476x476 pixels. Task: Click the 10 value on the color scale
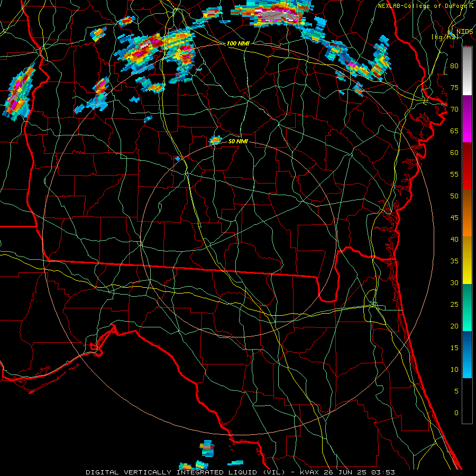coord(454,370)
